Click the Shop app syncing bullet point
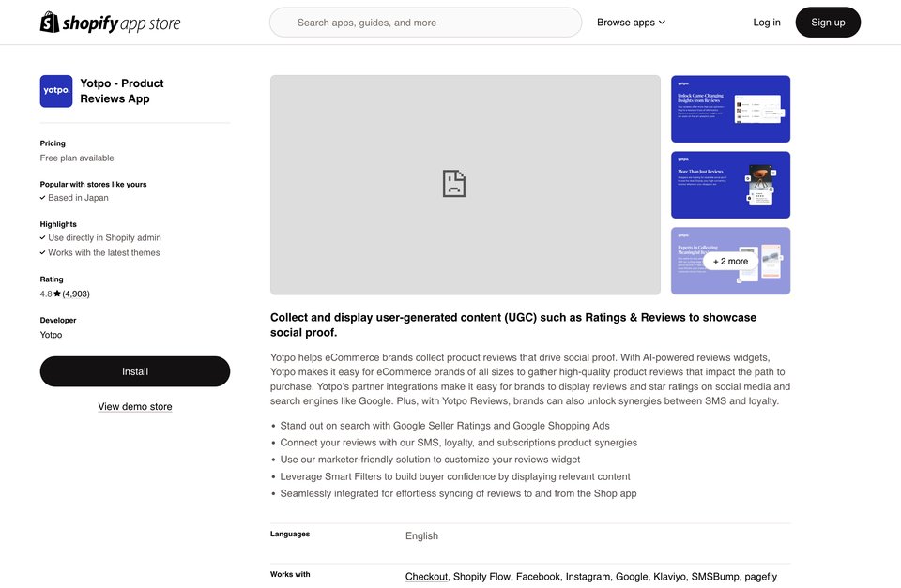Image resolution: width=901 pixels, height=588 pixels. tap(458, 493)
